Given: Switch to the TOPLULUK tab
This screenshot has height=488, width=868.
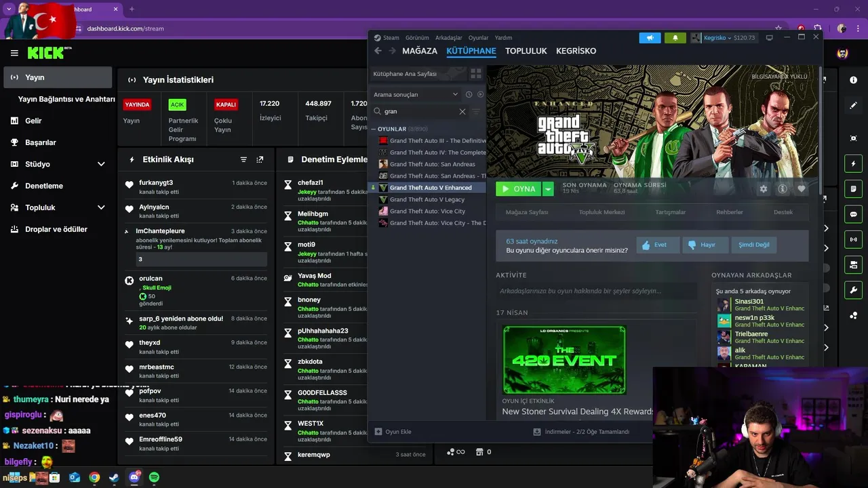Looking at the screenshot, I should [526, 51].
